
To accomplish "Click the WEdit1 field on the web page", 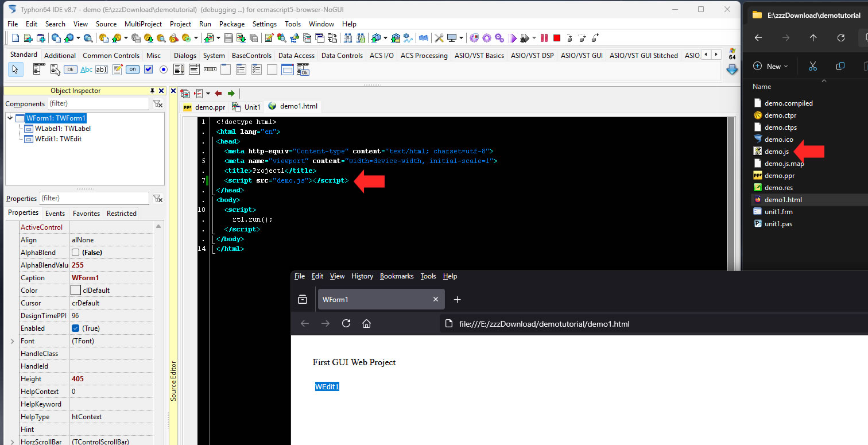I will point(327,386).
